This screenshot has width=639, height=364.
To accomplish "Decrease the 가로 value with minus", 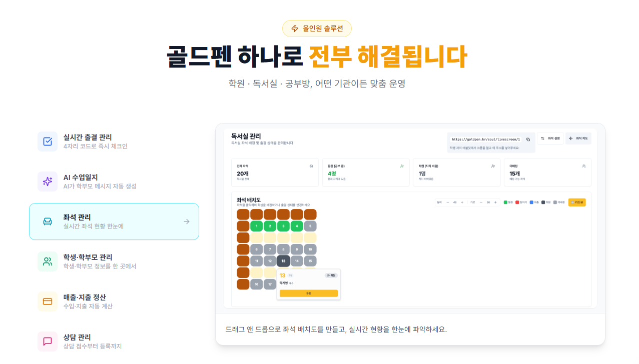I will (x=481, y=202).
